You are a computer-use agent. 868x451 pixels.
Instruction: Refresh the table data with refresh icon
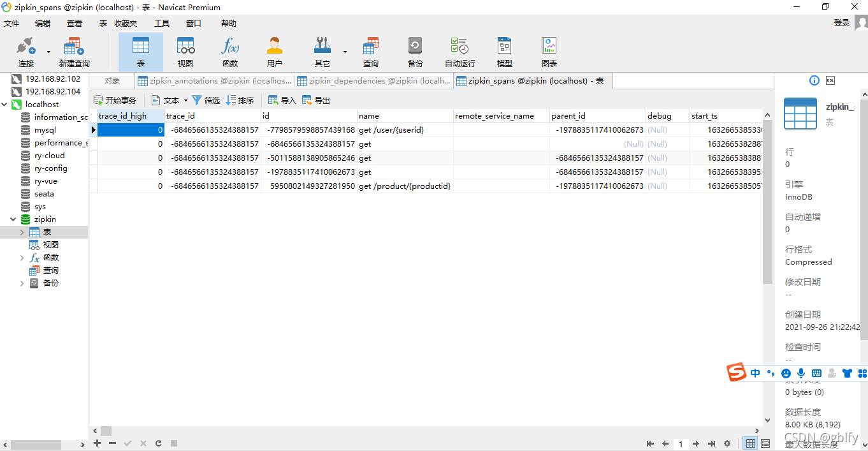(x=158, y=443)
